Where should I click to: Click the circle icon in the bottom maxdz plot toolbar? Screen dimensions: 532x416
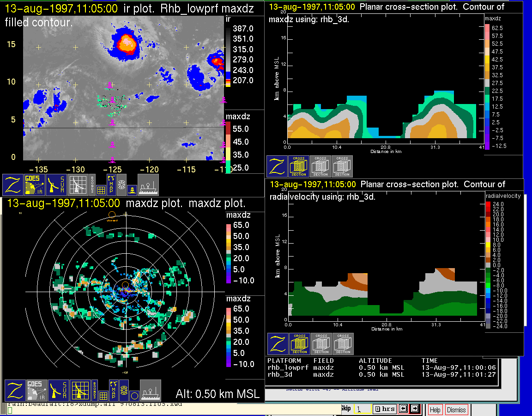pos(133,396)
